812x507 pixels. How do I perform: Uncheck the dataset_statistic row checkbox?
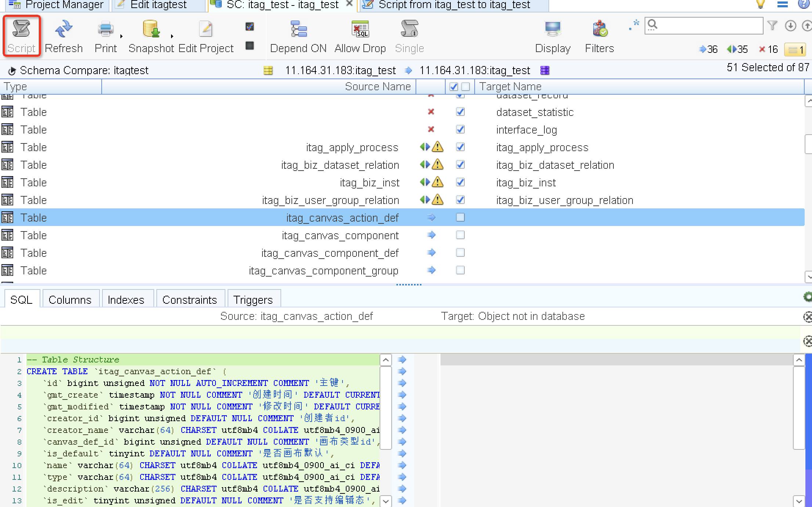pyautogui.click(x=460, y=112)
